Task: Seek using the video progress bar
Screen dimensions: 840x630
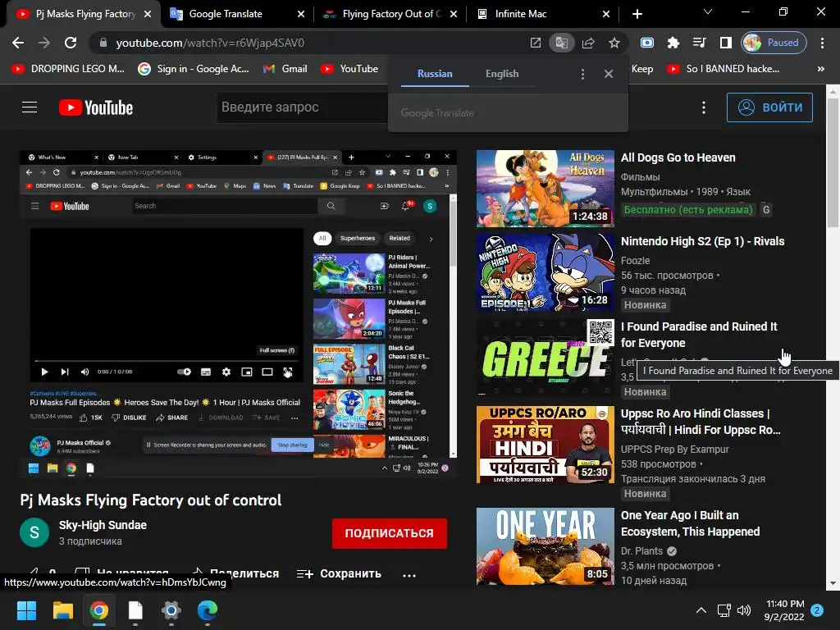Action: (x=166, y=361)
